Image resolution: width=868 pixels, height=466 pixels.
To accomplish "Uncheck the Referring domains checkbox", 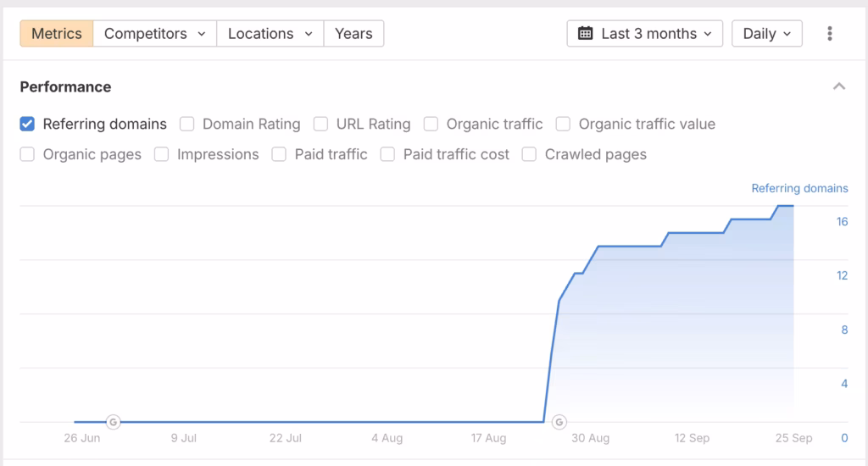I will tap(27, 124).
